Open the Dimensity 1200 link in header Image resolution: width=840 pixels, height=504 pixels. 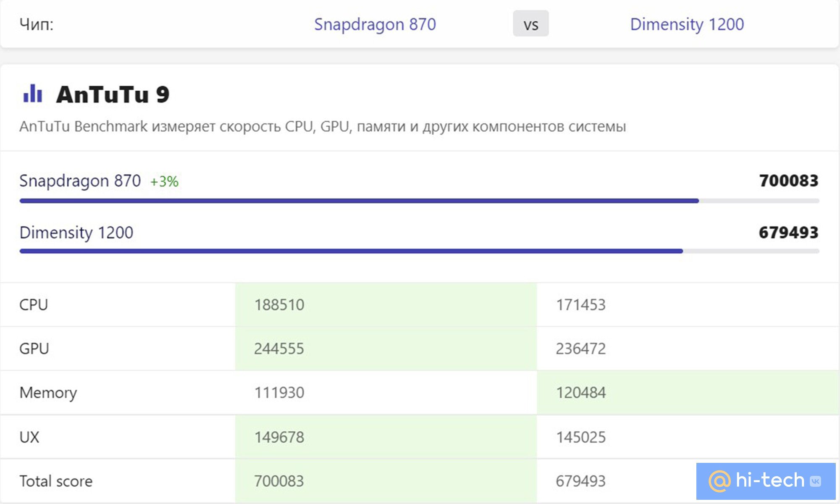click(687, 24)
